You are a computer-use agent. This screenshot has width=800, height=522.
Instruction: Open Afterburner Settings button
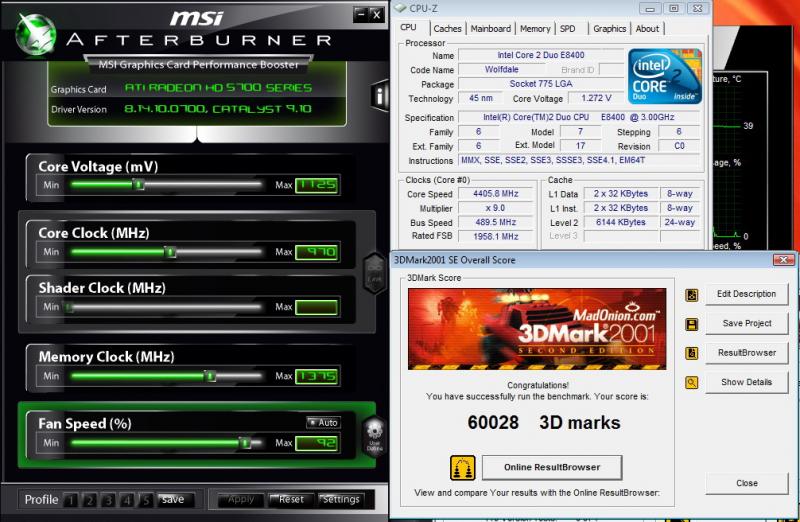click(x=340, y=500)
